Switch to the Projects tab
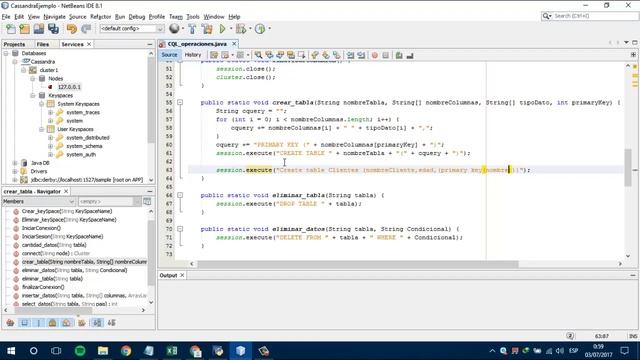Image resolution: width=640 pixels, height=360 pixels. (14, 44)
